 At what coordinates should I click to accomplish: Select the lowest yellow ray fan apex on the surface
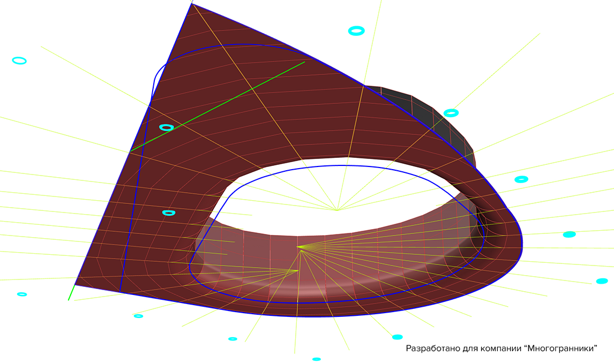point(297,270)
